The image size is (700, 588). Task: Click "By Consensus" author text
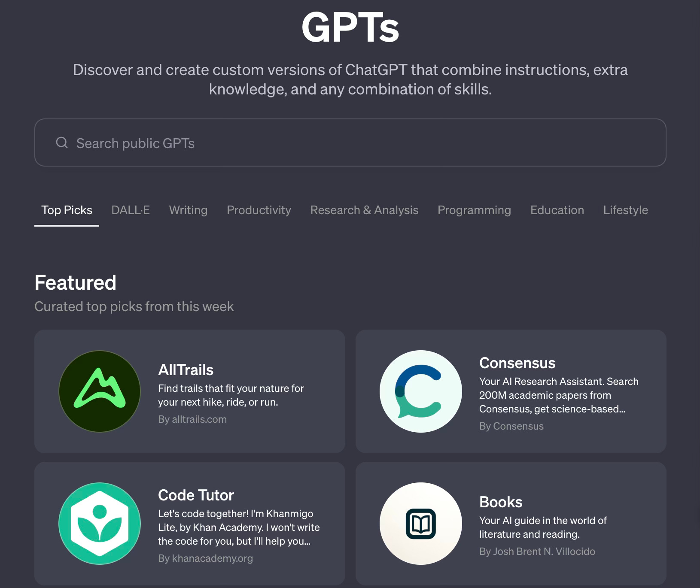tap(511, 426)
